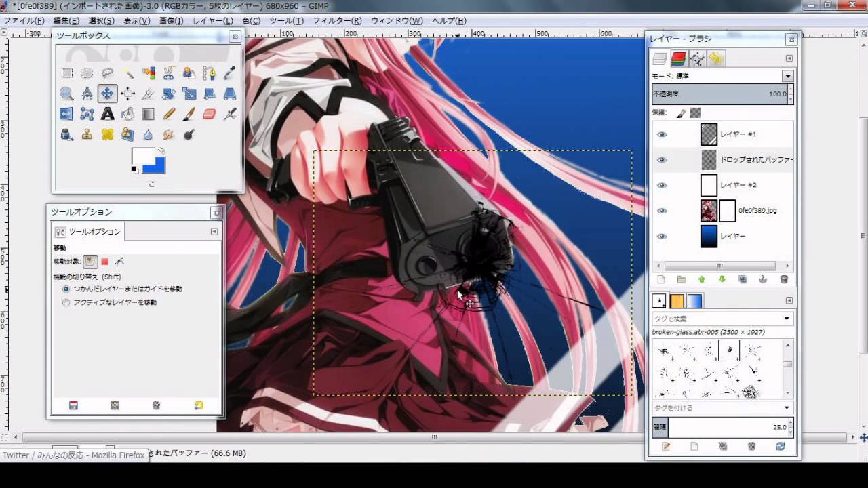
Task: Select the Rectangle Select tool
Action: [66, 73]
